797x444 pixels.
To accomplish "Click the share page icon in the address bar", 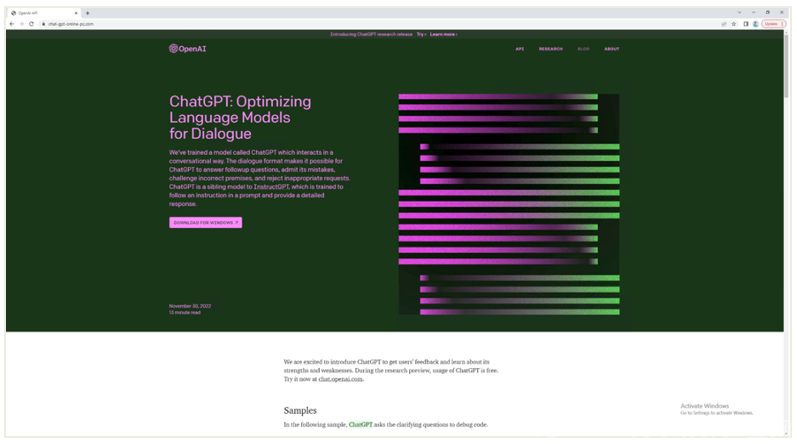I will coord(723,24).
